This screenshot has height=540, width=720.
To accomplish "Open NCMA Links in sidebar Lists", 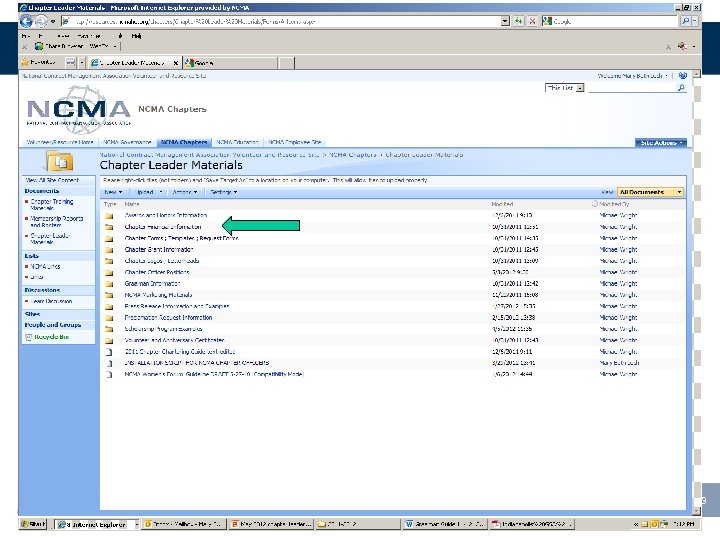I will tap(45, 267).
